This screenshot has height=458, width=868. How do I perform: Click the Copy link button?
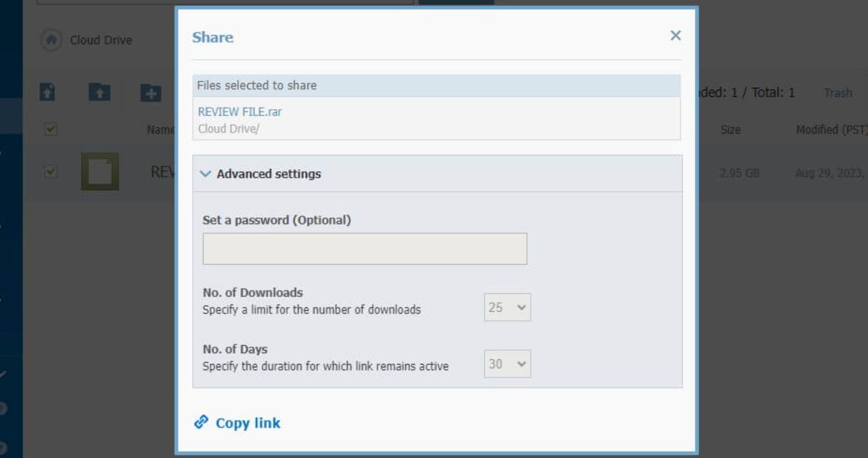pyautogui.click(x=238, y=423)
